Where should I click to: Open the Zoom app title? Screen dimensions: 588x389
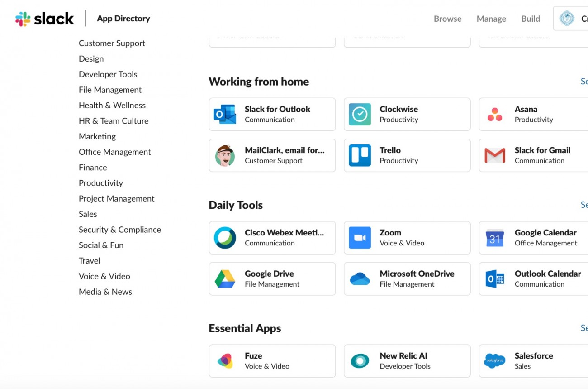coord(390,232)
